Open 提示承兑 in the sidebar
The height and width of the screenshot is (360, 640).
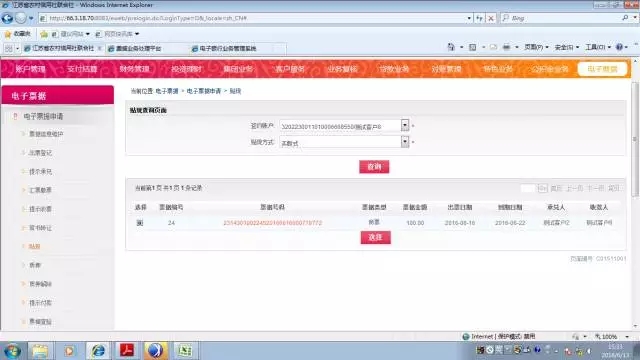(40, 171)
